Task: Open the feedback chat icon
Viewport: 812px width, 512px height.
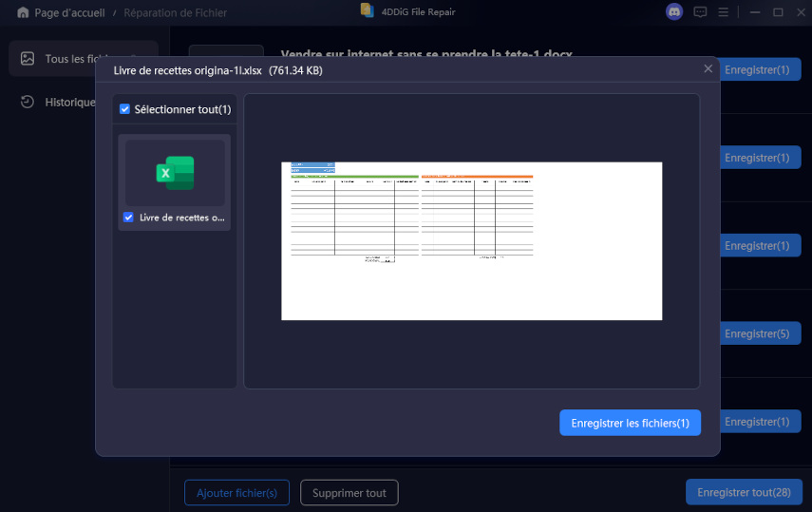Action: tap(700, 12)
